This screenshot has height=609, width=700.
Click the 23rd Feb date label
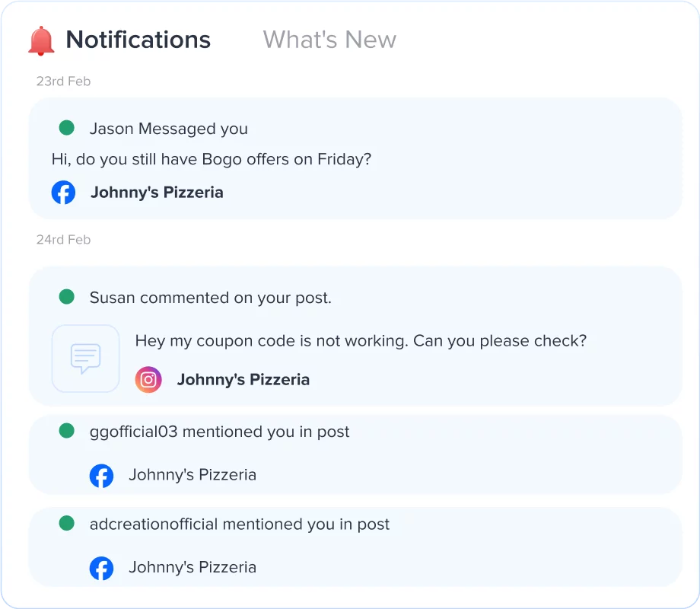[62, 81]
